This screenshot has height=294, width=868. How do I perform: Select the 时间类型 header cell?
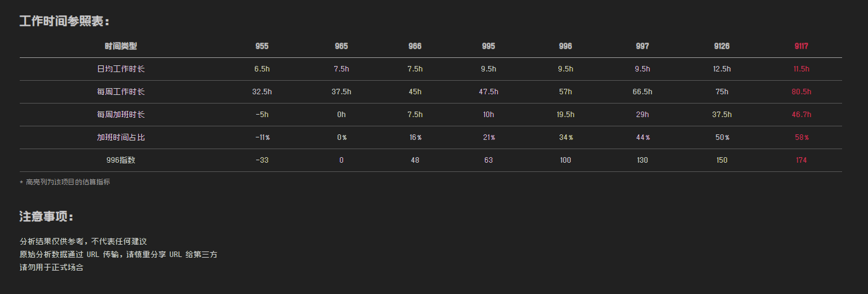(121, 46)
